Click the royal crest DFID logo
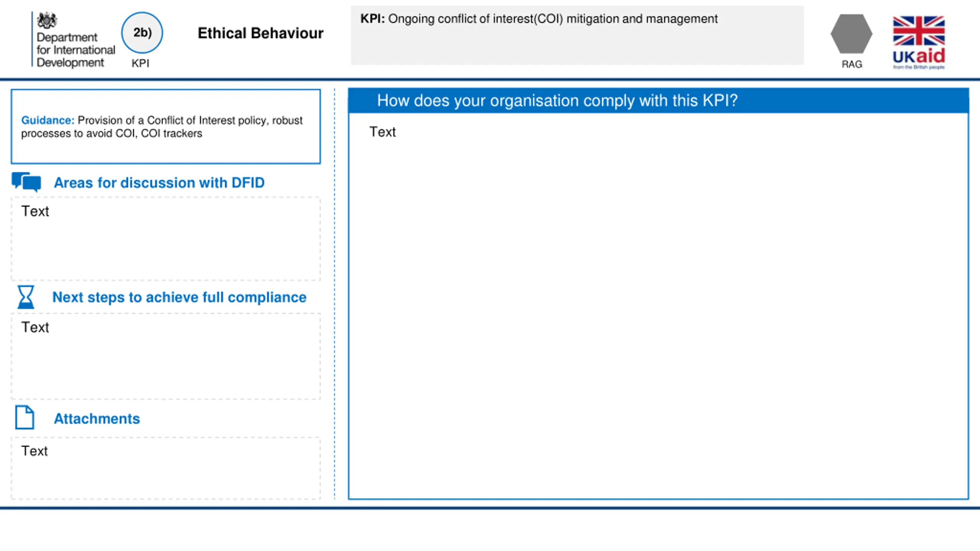The width and height of the screenshot is (980, 551). (47, 21)
